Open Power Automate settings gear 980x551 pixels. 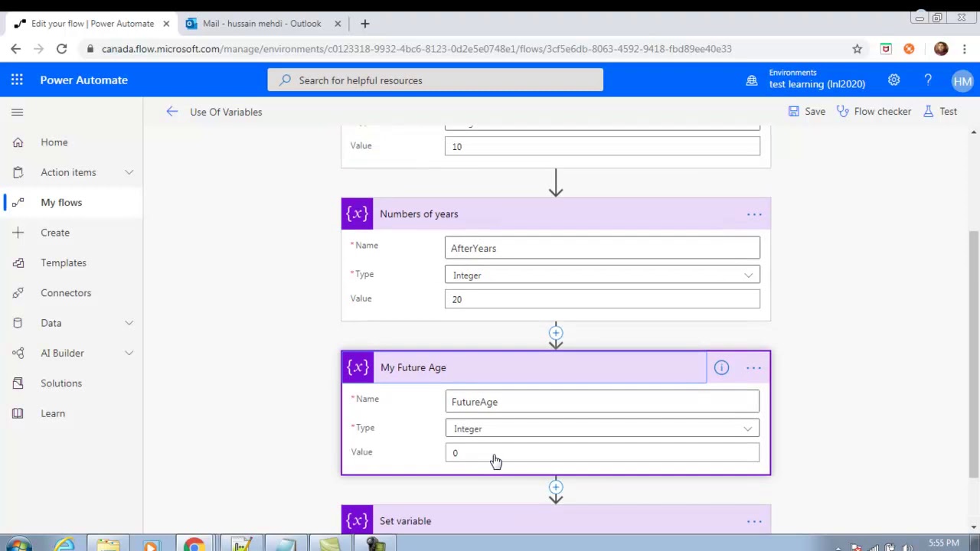[x=893, y=80]
